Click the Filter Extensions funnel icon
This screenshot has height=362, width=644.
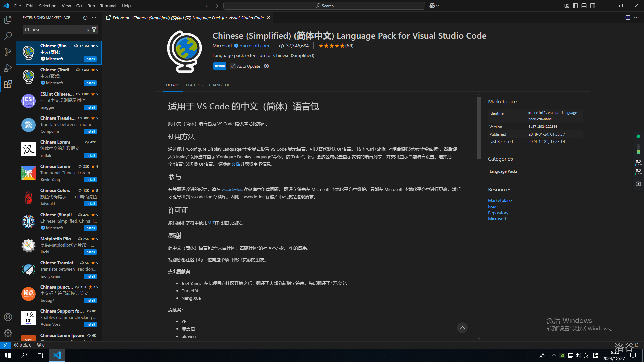tap(94, 29)
